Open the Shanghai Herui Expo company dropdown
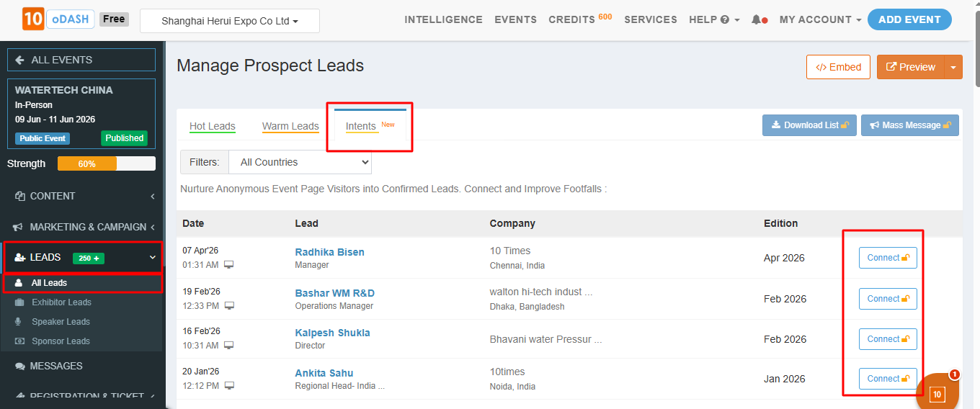This screenshot has height=409, width=980. tap(230, 21)
